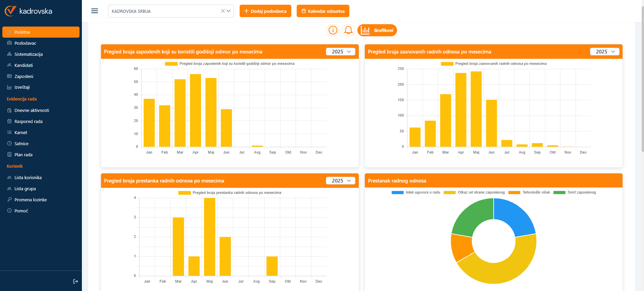644x291 pixels.
Task: Click the yellow Otkaz od strane zaposlenog swatch
Action: 449,193
